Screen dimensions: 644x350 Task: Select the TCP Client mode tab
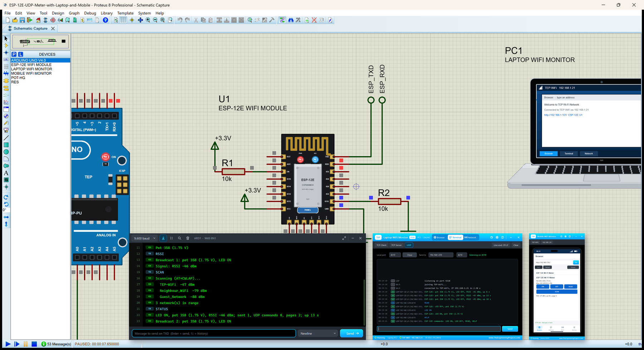[381, 245]
